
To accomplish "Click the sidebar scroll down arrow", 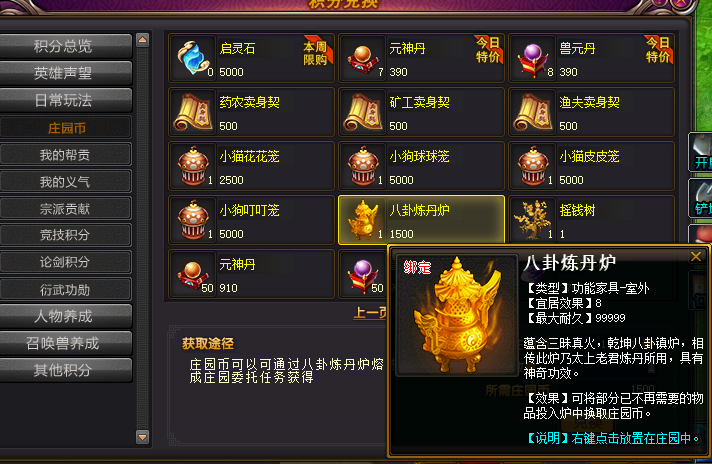I will pyautogui.click(x=143, y=437).
